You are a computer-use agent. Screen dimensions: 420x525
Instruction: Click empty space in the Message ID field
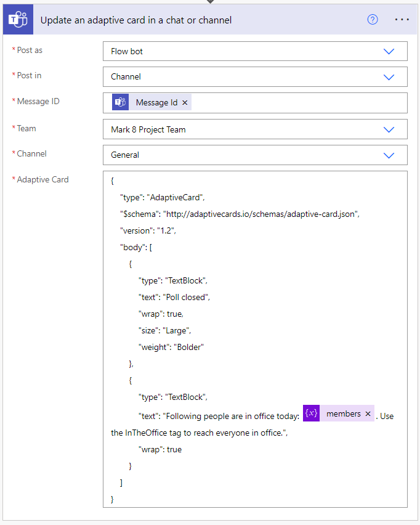pos(296,103)
